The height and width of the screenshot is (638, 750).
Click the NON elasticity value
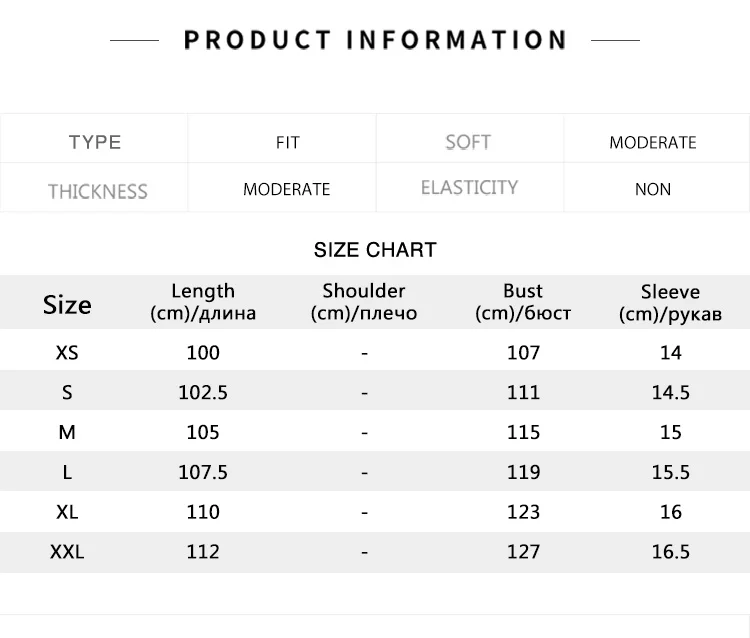click(652, 189)
